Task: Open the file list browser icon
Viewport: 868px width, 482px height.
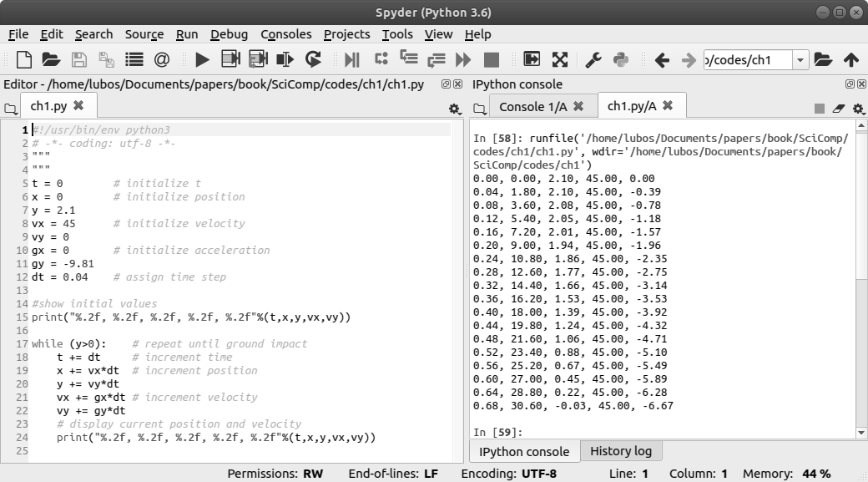Action: (x=134, y=59)
